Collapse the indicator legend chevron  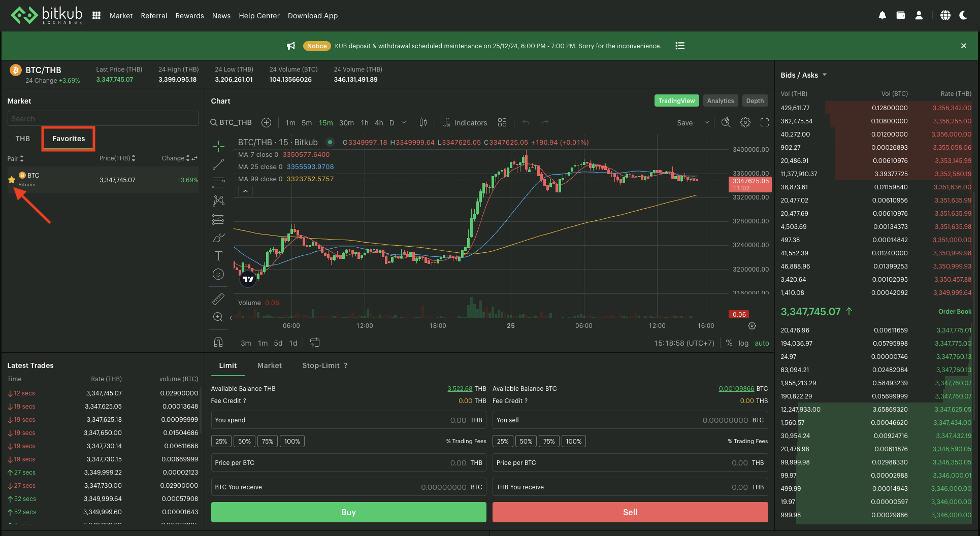tap(245, 191)
